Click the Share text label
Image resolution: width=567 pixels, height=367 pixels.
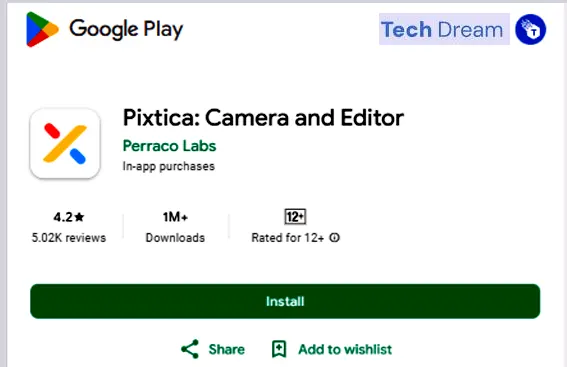227,349
